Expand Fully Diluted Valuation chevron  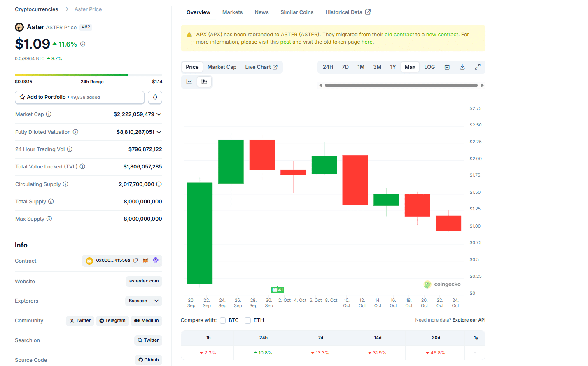(159, 132)
